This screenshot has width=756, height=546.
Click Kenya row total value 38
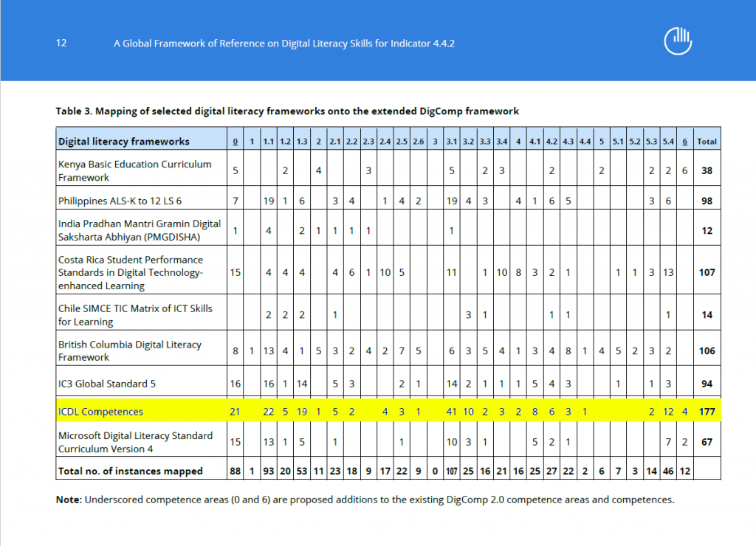[707, 170]
